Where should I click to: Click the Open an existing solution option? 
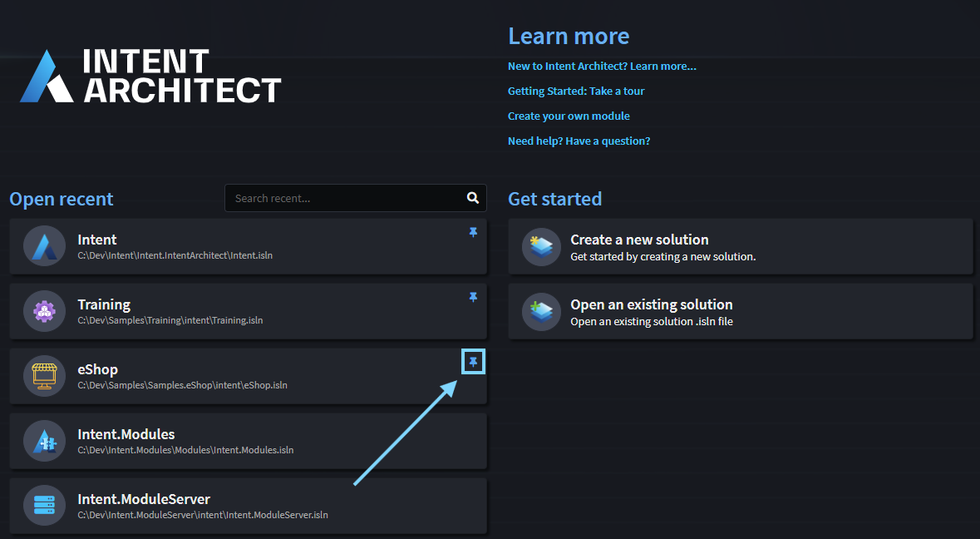(740, 311)
